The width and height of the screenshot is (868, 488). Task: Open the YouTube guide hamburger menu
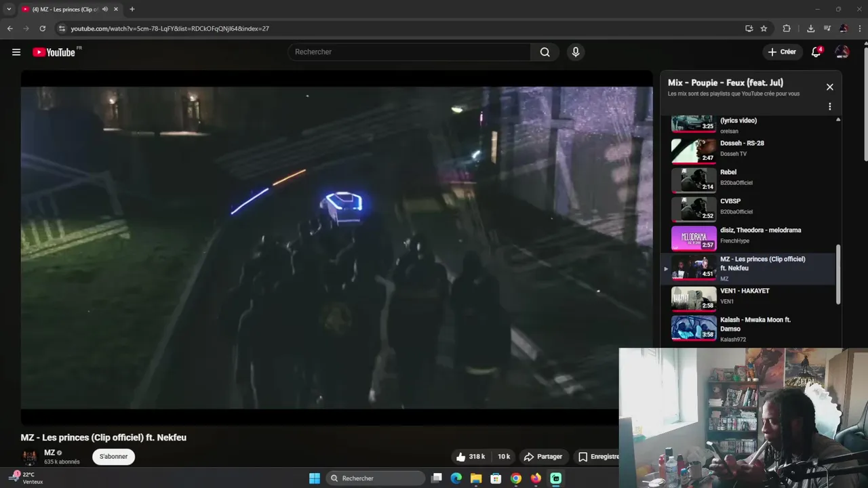coord(16,52)
